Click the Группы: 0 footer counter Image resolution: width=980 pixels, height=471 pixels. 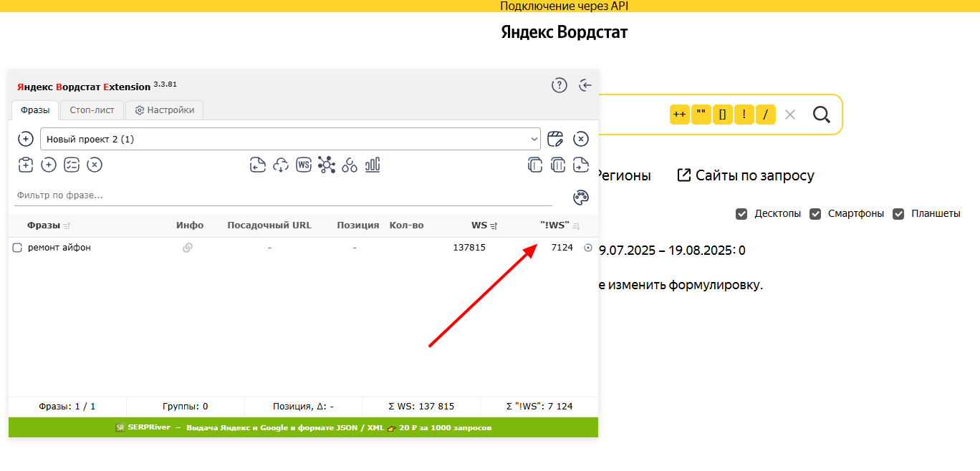point(186,407)
